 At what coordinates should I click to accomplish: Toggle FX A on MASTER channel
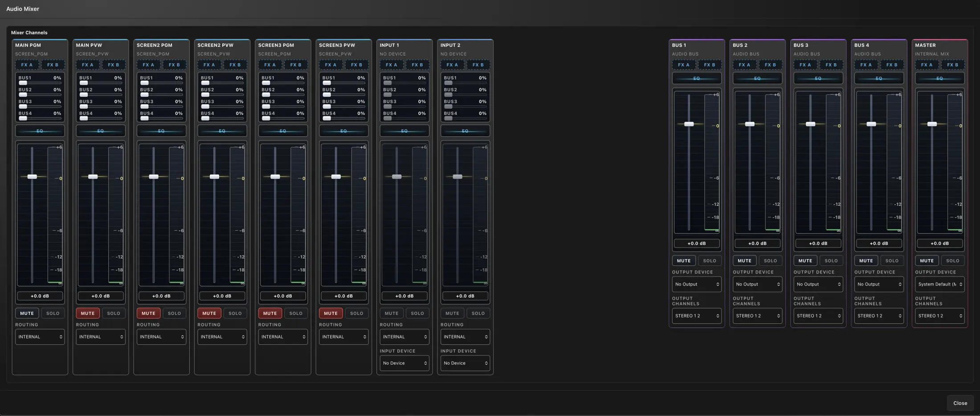pyautogui.click(x=927, y=65)
